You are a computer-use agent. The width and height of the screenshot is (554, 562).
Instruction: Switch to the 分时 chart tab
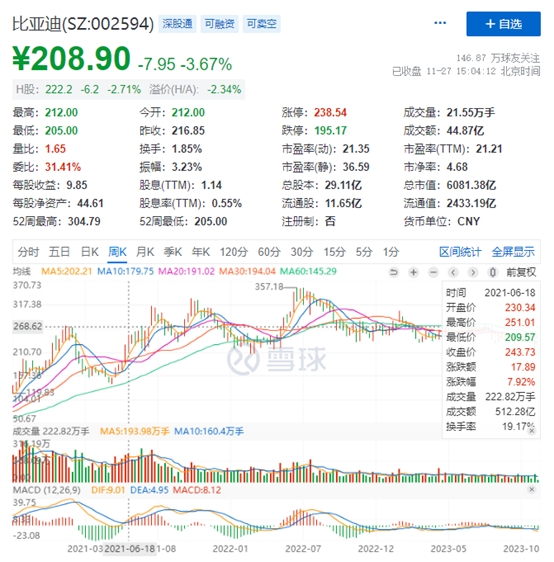tap(28, 252)
